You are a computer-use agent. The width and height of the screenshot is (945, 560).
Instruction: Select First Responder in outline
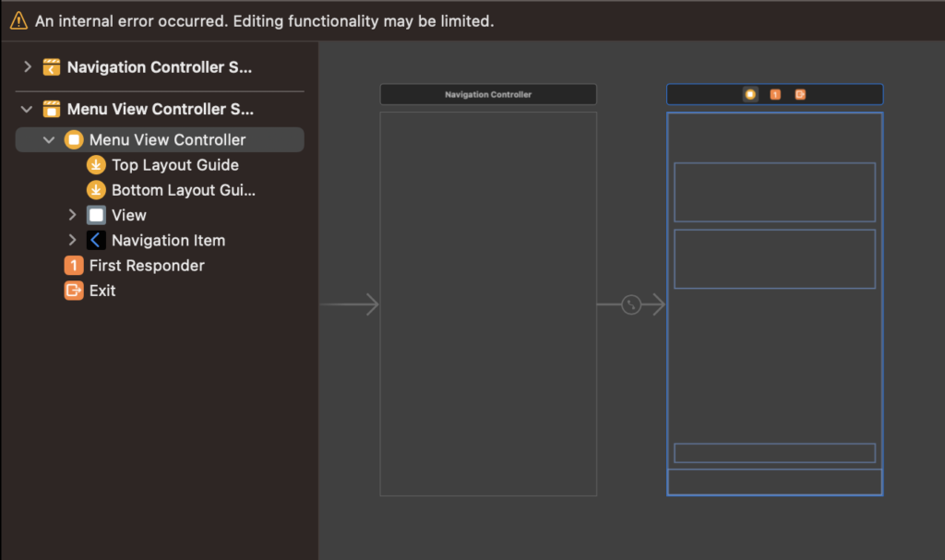coord(147,265)
